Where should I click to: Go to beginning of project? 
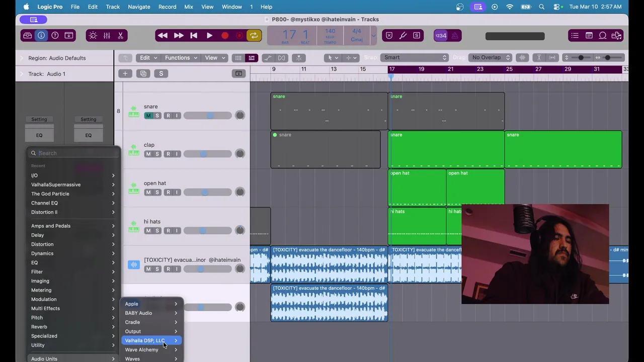194,36
